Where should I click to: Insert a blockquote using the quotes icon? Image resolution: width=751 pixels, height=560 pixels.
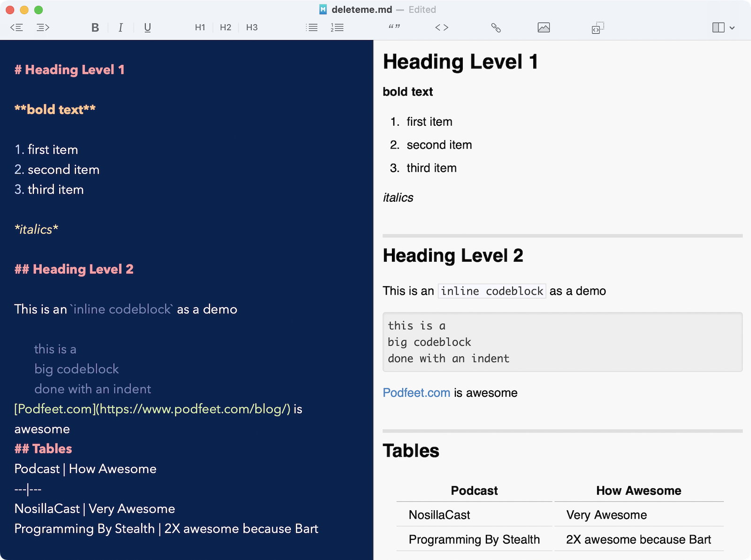[x=394, y=28]
